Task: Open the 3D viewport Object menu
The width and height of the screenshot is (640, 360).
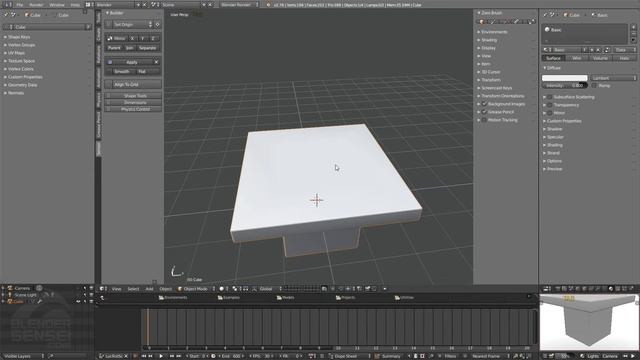Action: click(165, 289)
